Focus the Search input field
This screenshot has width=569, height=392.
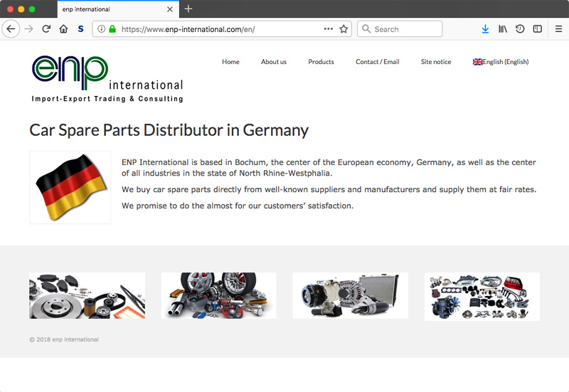coord(400,29)
